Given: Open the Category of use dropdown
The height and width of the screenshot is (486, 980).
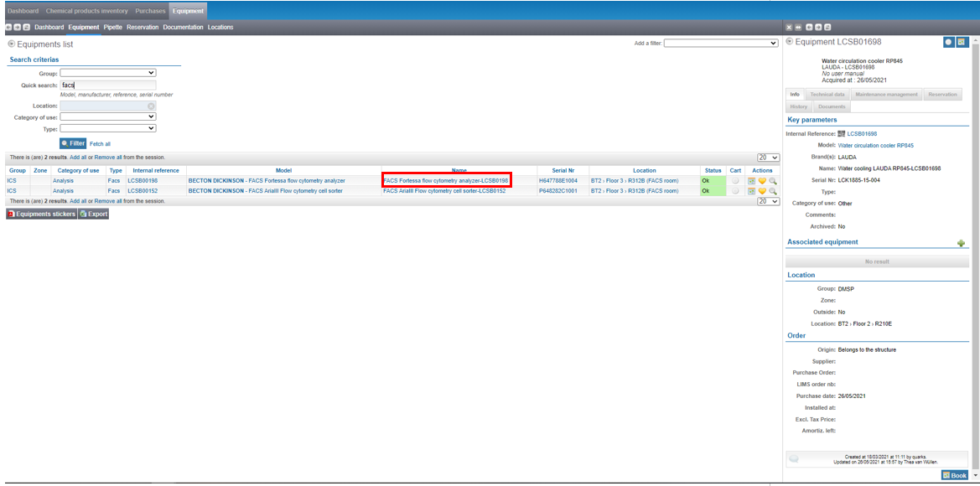Looking at the screenshot, I should 108,117.
